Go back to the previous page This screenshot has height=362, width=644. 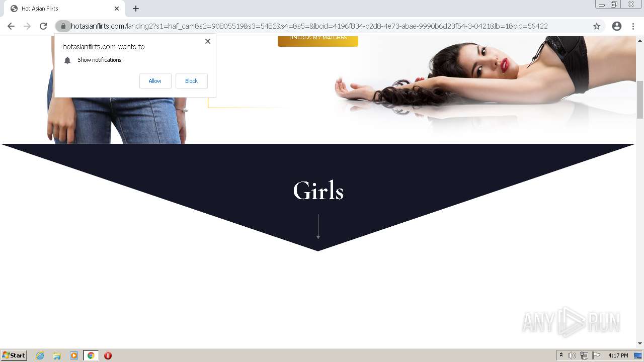pyautogui.click(x=11, y=26)
